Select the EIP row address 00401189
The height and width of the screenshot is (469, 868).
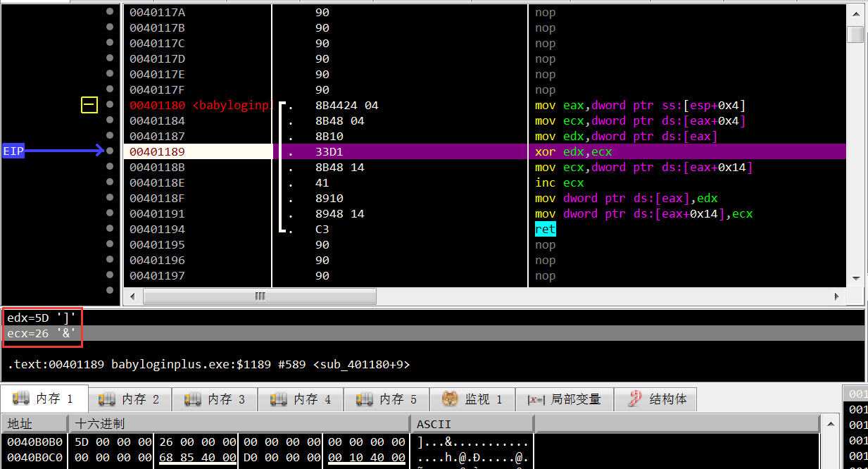[157, 151]
